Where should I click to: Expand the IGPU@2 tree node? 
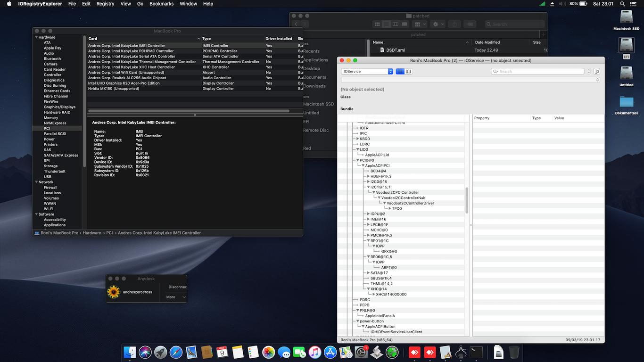(369, 214)
